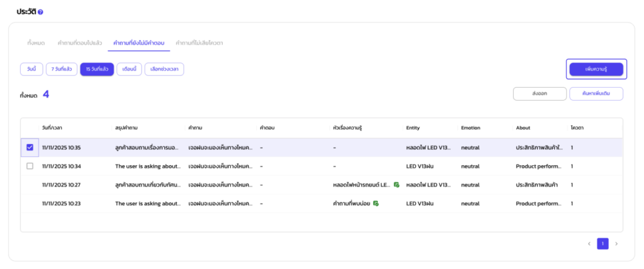
Task: Select the เดือนนี้ filter chip
Action: pos(129,69)
